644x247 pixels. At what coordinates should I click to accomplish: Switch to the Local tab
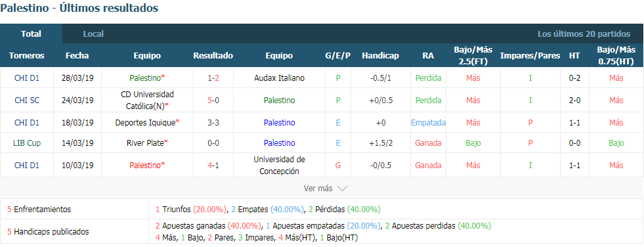tap(93, 34)
